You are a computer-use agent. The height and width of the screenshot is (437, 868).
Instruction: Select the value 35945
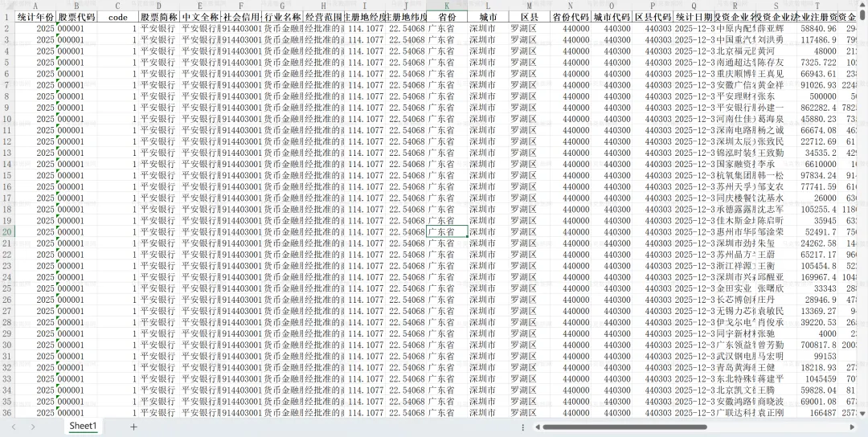click(817, 220)
